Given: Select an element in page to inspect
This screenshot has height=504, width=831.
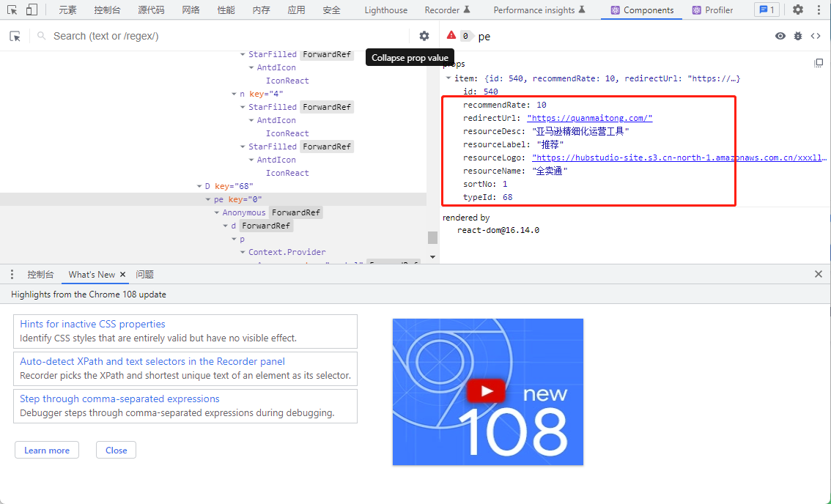Looking at the screenshot, I should 15,36.
